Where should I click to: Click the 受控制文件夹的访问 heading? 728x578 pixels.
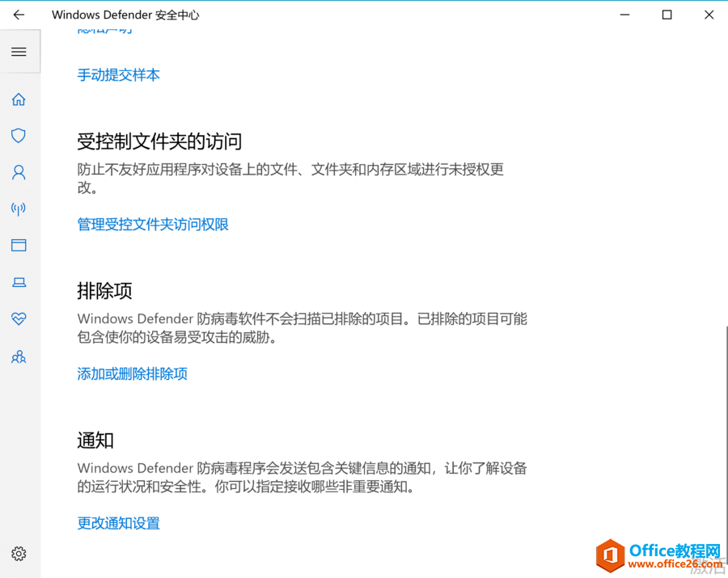[x=159, y=141]
